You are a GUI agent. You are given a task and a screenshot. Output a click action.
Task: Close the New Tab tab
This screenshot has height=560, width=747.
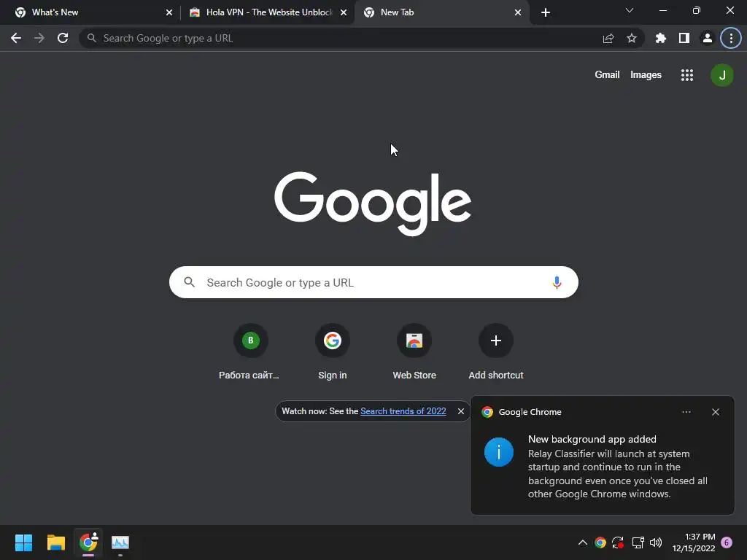(518, 12)
